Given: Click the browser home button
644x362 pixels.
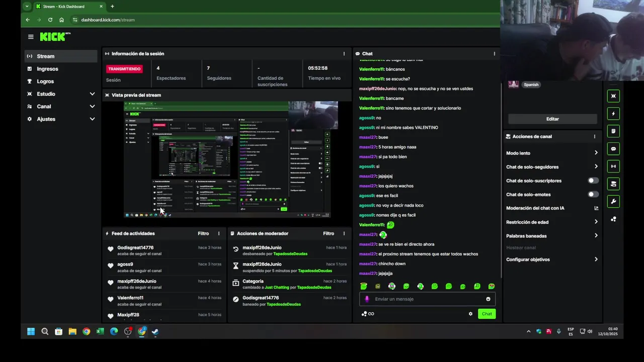Looking at the screenshot, I should pos(61,20).
